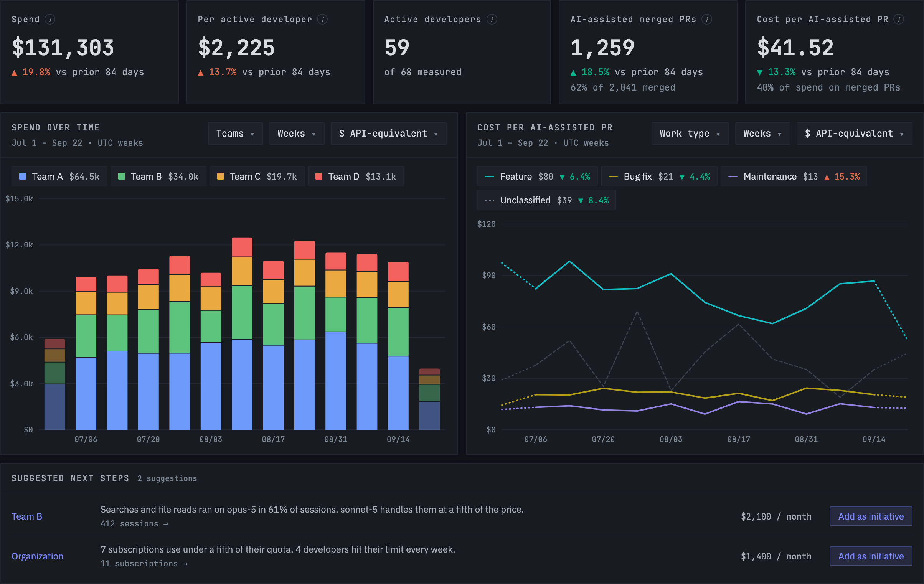This screenshot has height=584, width=924.
Task: Click the $131,303 spend value
Action: 63,48
